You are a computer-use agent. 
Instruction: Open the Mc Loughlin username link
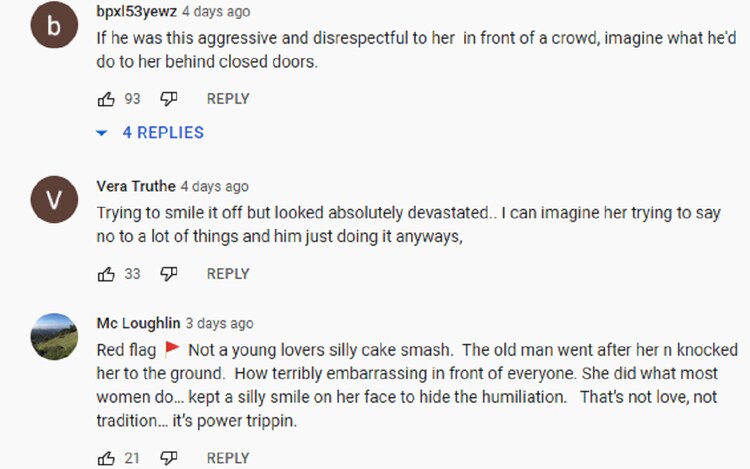click(138, 323)
